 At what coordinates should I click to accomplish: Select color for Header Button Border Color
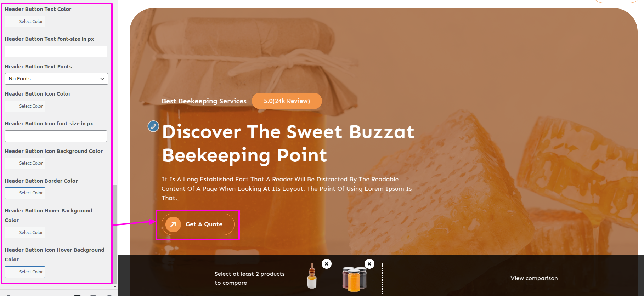pos(25,193)
